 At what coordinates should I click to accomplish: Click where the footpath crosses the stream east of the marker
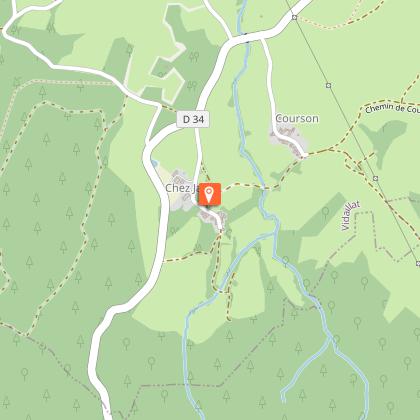click(264, 189)
